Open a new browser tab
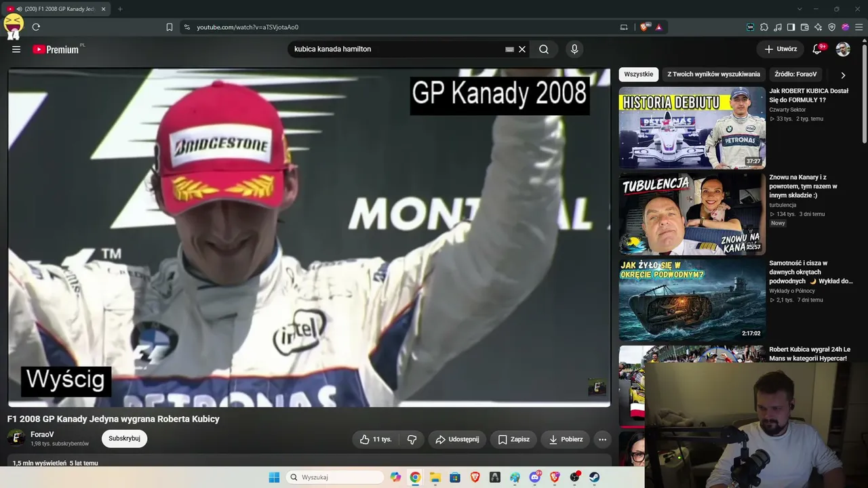 coord(120,9)
